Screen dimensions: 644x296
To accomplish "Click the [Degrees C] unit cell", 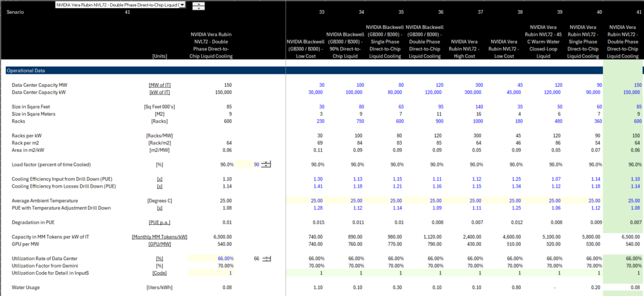I will pos(160,201).
